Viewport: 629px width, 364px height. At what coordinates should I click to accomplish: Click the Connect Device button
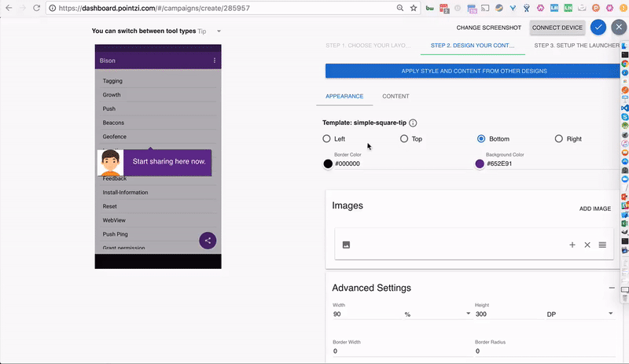(557, 28)
